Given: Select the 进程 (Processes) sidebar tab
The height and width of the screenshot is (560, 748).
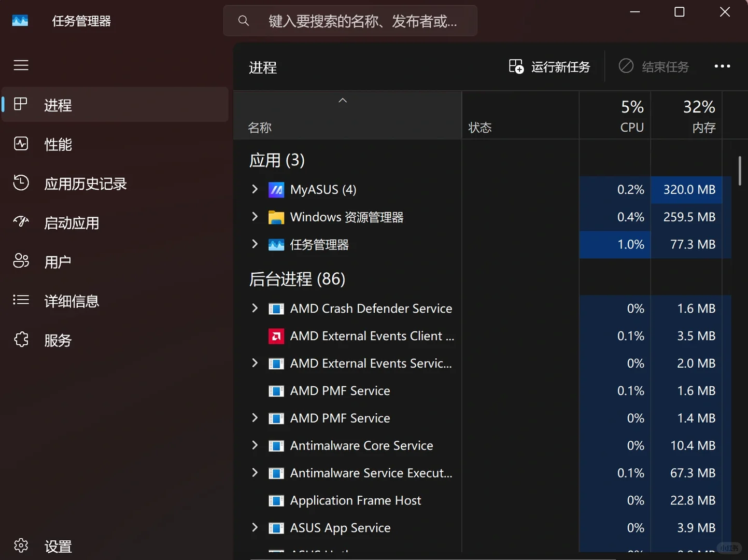Looking at the screenshot, I should 58,105.
